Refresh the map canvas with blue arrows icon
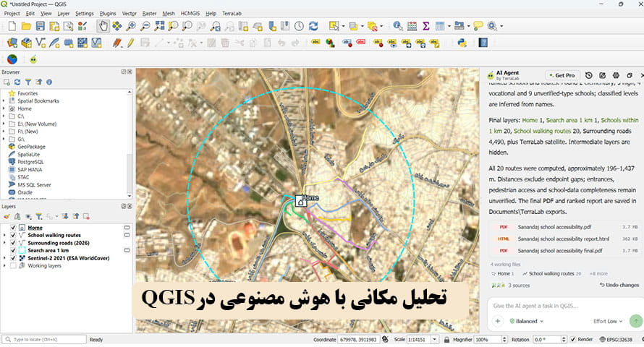Image resolution: width=644 pixels, height=347 pixels. (x=313, y=26)
